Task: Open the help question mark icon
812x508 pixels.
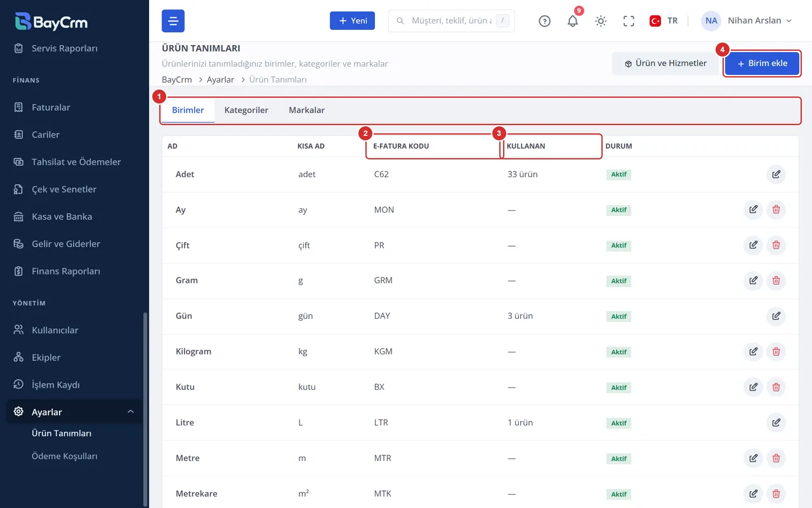Action: [544, 21]
